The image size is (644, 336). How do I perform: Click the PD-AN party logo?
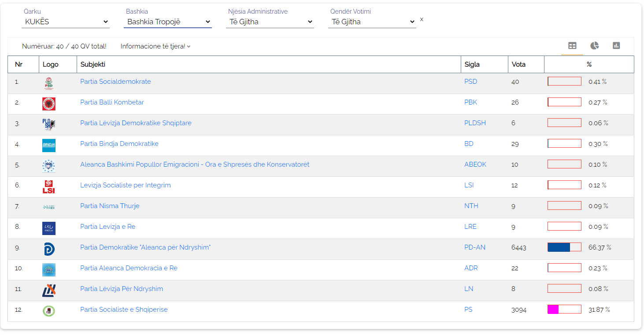point(49,249)
